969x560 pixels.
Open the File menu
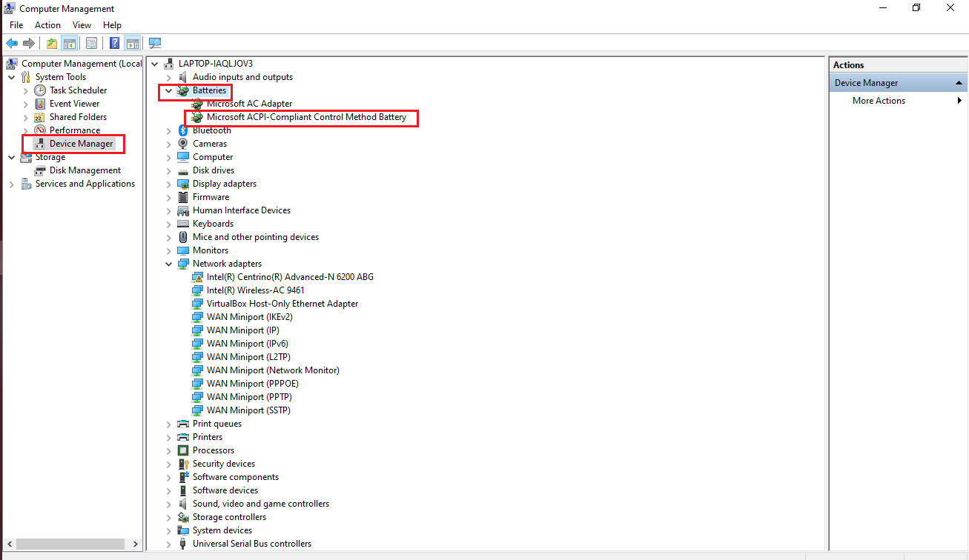tap(16, 25)
